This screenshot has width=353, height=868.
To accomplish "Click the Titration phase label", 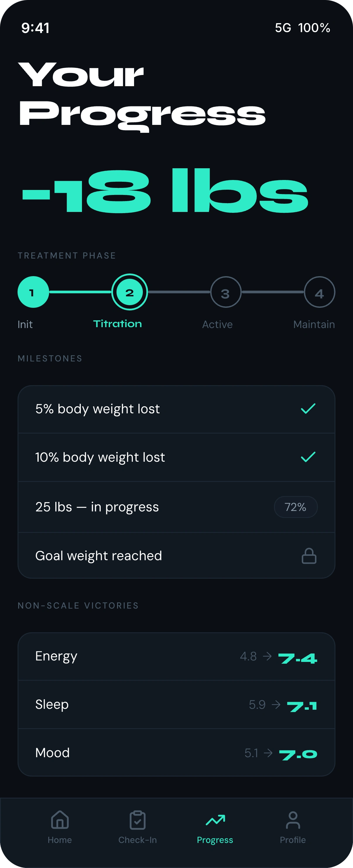I will [x=117, y=324].
